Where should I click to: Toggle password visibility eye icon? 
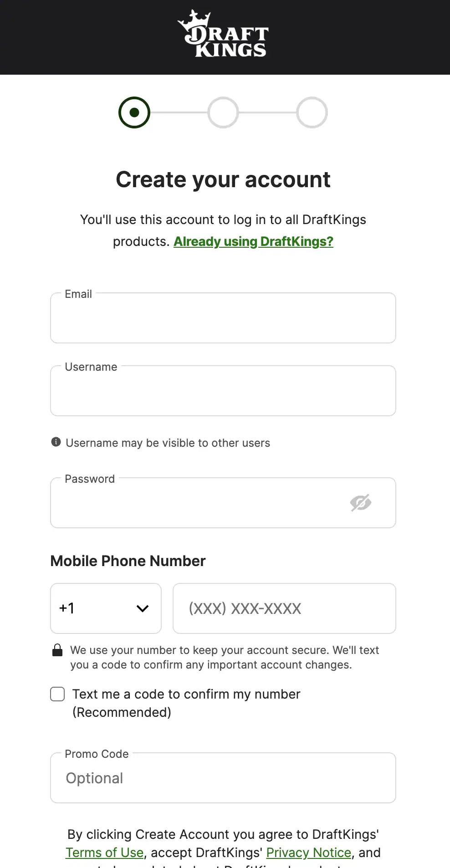pyautogui.click(x=361, y=503)
